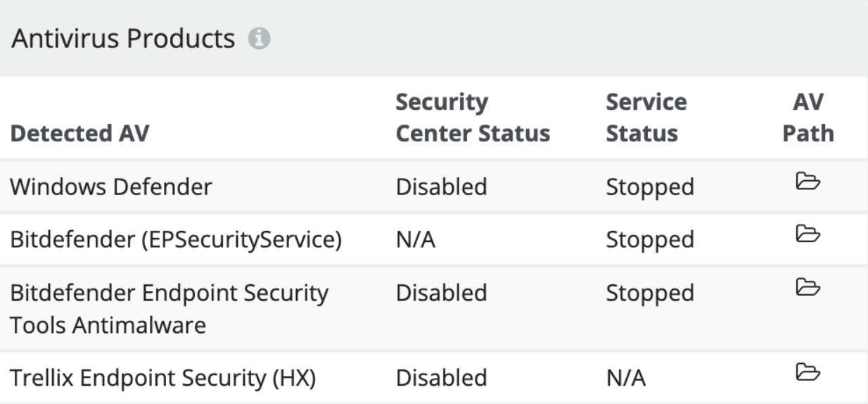Click the N/A service status for Trellix
The image size is (868, 404).
pyautogui.click(x=626, y=379)
